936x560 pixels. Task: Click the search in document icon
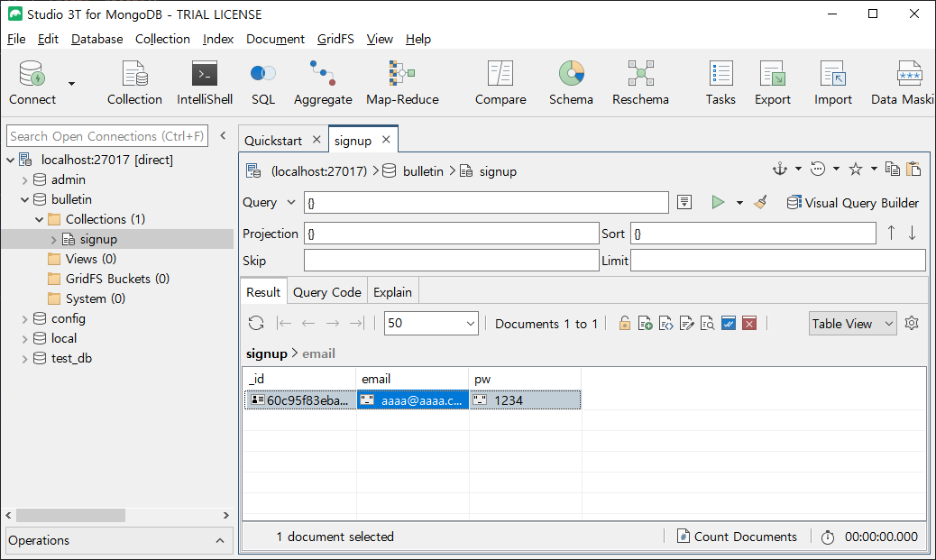coord(707,323)
